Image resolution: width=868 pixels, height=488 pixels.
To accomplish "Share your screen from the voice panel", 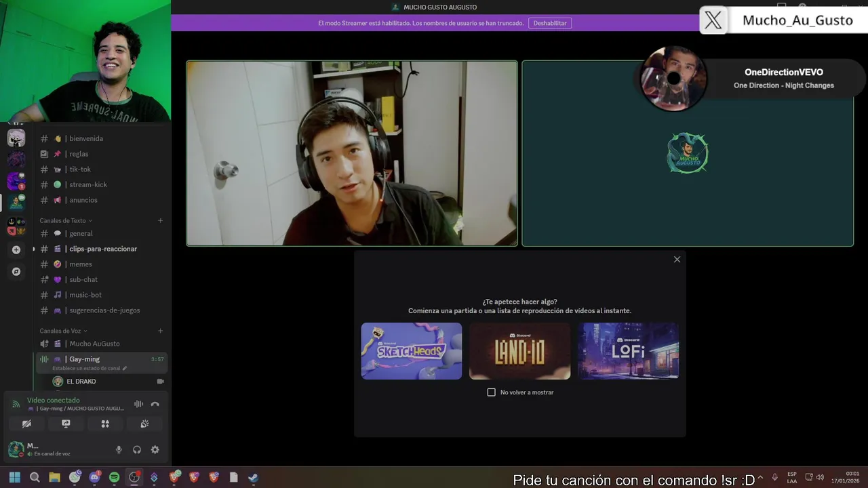I will [66, 424].
